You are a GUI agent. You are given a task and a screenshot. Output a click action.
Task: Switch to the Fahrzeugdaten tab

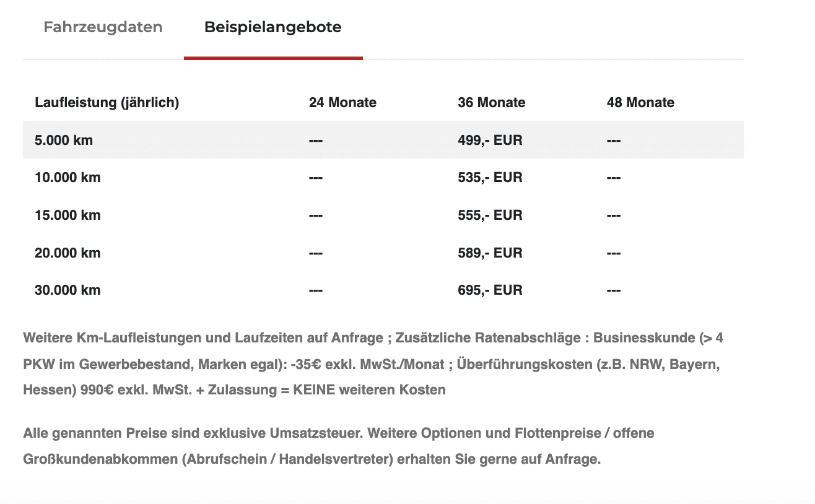pyautogui.click(x=103, y=27)
